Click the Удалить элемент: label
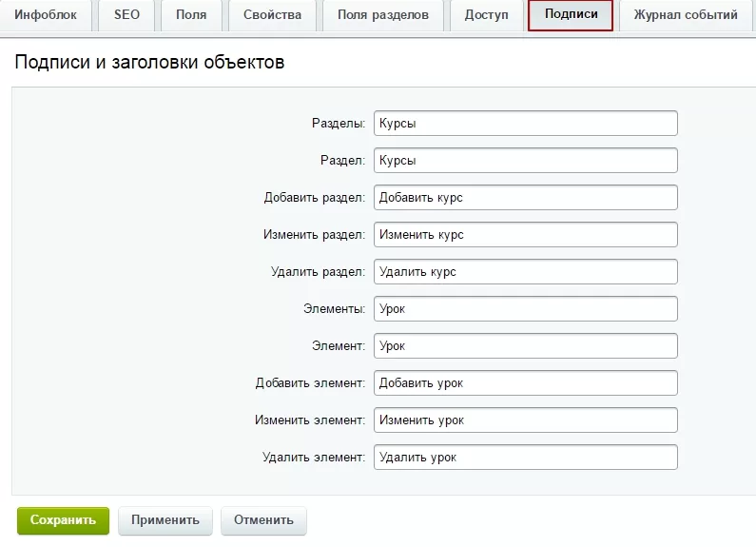 click(314, 458)
